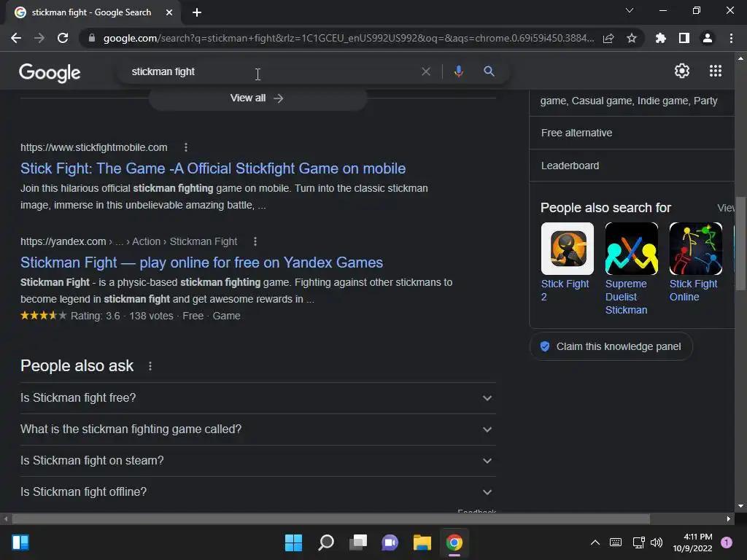
Task: Open File Explorer from the taskbar
Action: point(422,542)
